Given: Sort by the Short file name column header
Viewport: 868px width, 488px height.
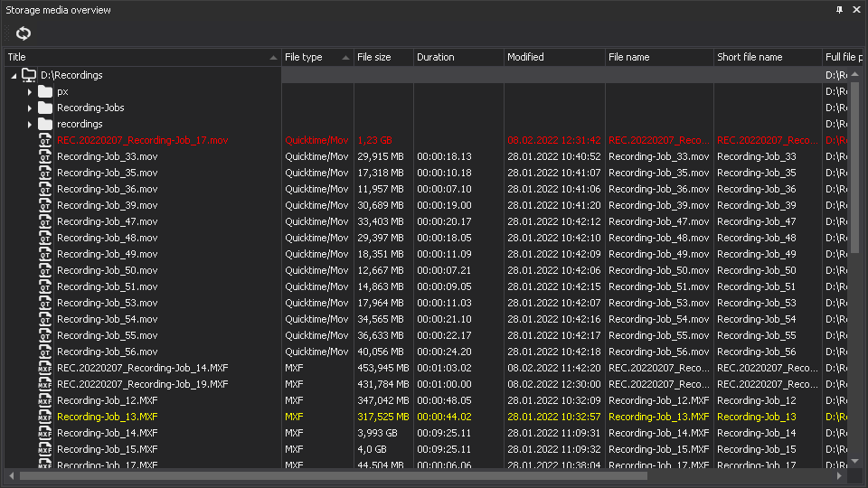Looking at the screenshot, I should tap(768, 57).
